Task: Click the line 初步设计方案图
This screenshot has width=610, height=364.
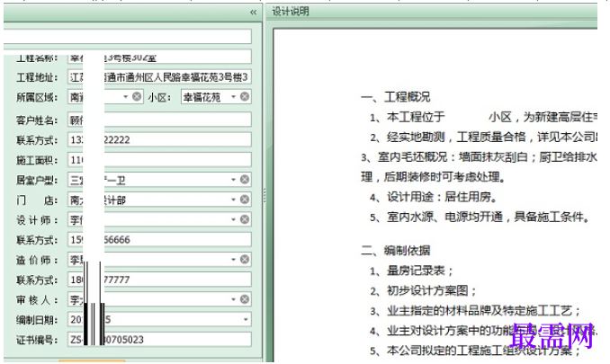Action: [423, 290]
